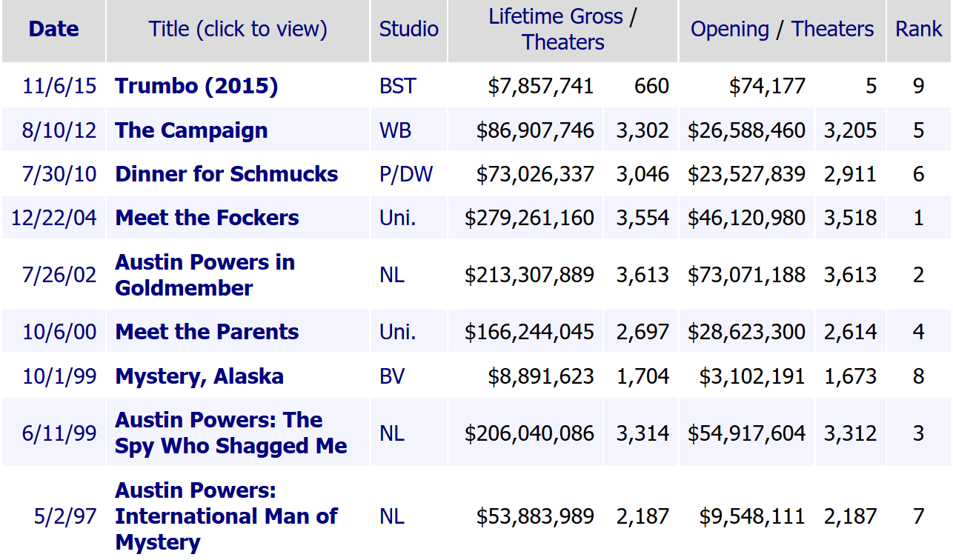Click the WB studio link
Image resolution: width=953 pixels, height=560 pixels.
[395, 130]
